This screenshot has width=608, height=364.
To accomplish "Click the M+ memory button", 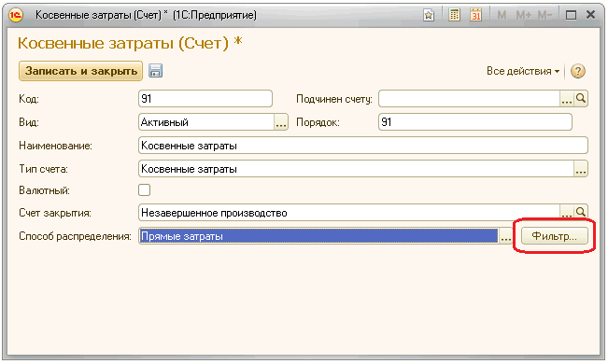I will point(523,15).
